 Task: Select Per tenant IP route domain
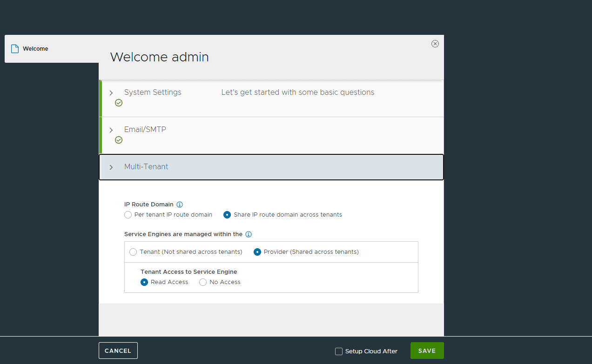pos(128,215)
